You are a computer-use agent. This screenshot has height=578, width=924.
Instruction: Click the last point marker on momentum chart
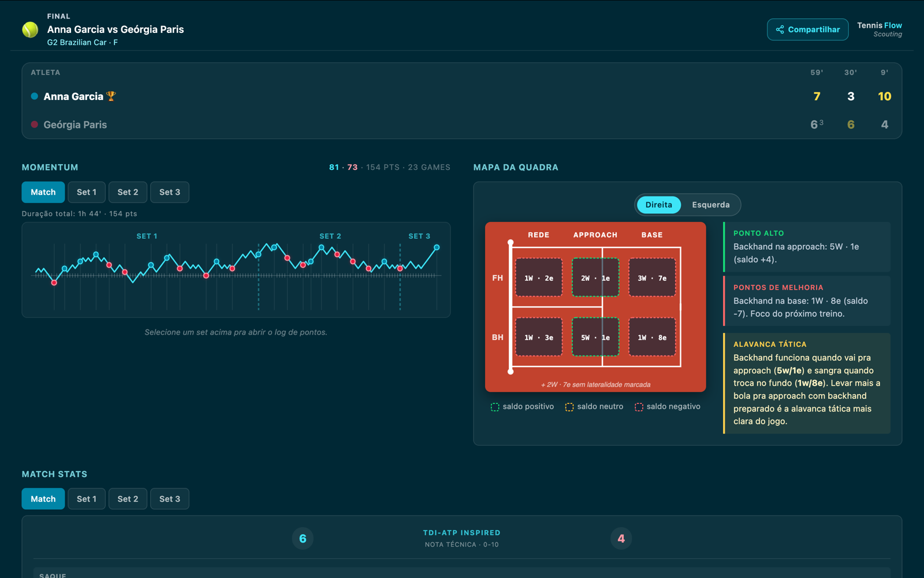(x=437, y=247)
